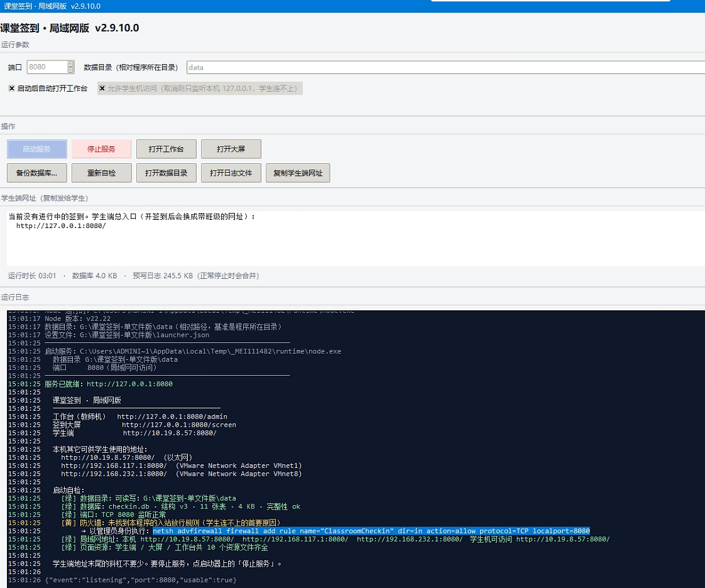Decrease the port with the spinner down arrow
Image resolution: width=705 pixels, height=588 pixels.
[70, 70]
